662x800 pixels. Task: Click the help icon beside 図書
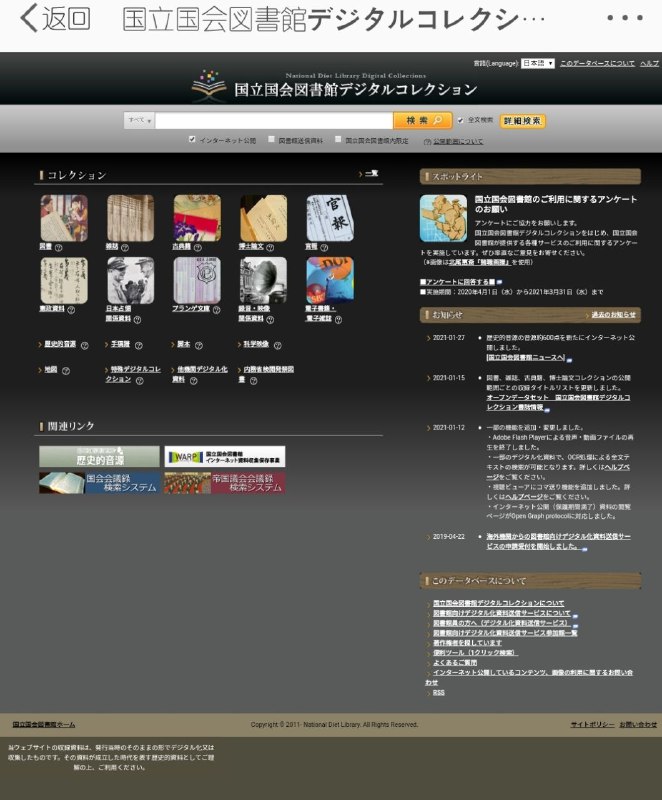click(59, 247)
